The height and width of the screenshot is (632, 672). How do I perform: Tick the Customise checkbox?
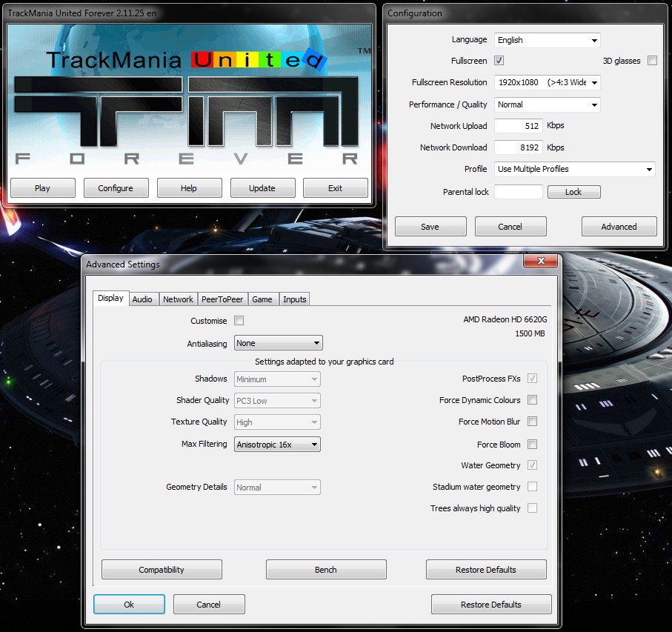pyautogui.click(x=239, y=321)
